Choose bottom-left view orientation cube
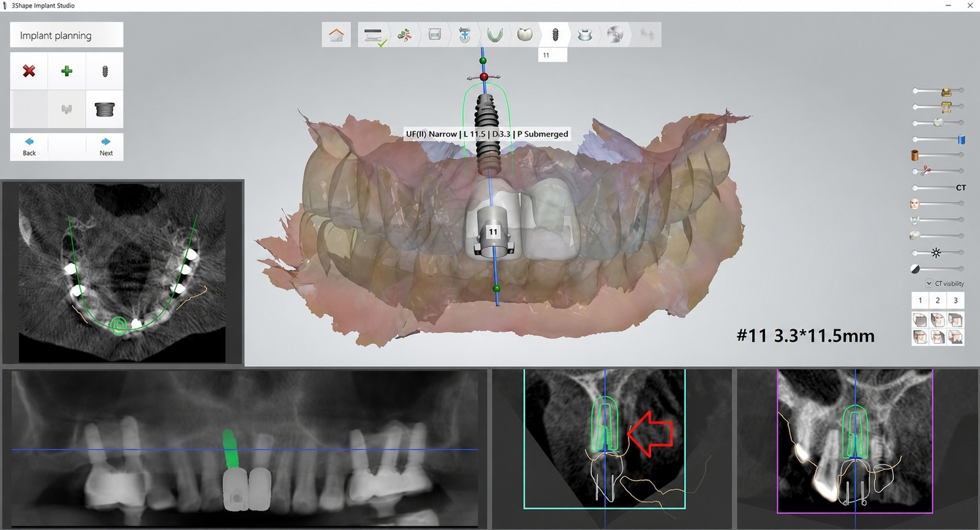Viewport: 980px width, 530px height. click(920, 337)
